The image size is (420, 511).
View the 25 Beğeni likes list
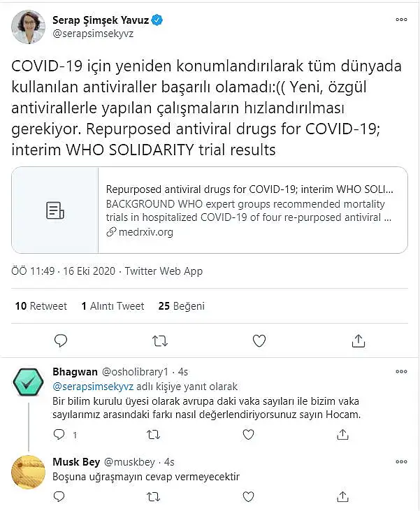point(182,306)
